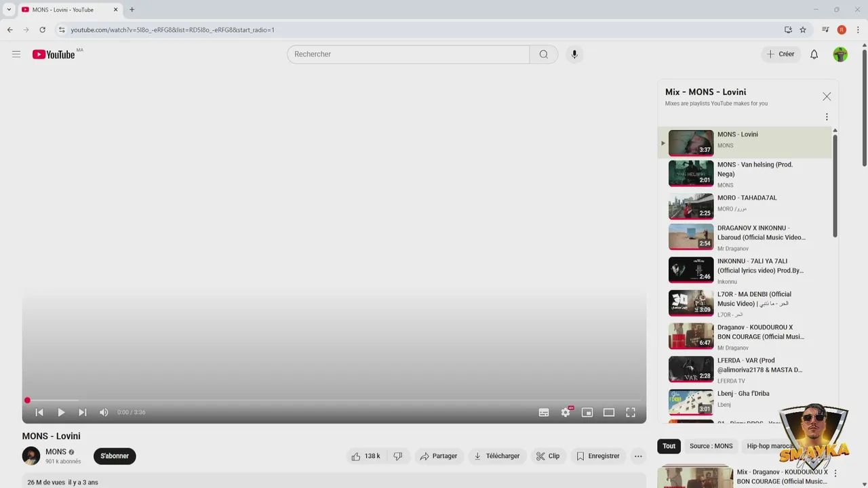Play MONS - Van helsing from playlist

click(x=744, y=174)
